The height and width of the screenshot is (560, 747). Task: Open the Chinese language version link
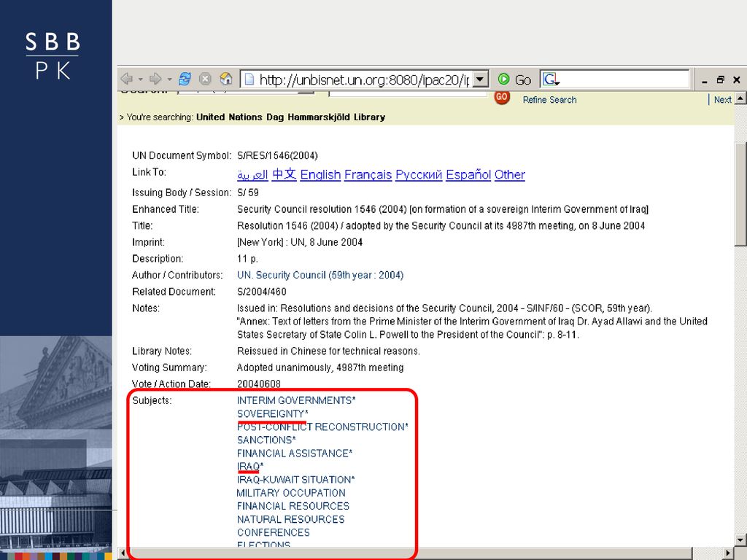(x=285, y=174)
